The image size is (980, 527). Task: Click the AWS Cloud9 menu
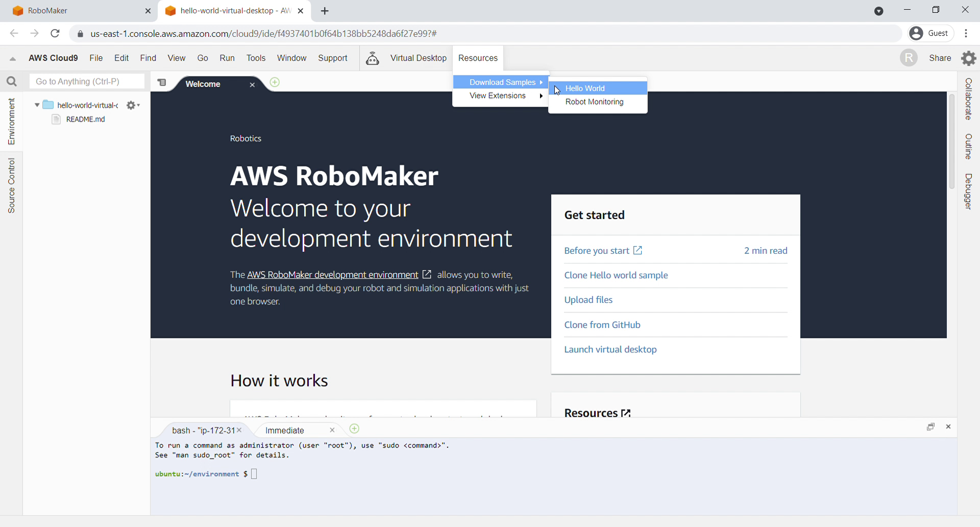click(x=53, y=58)
